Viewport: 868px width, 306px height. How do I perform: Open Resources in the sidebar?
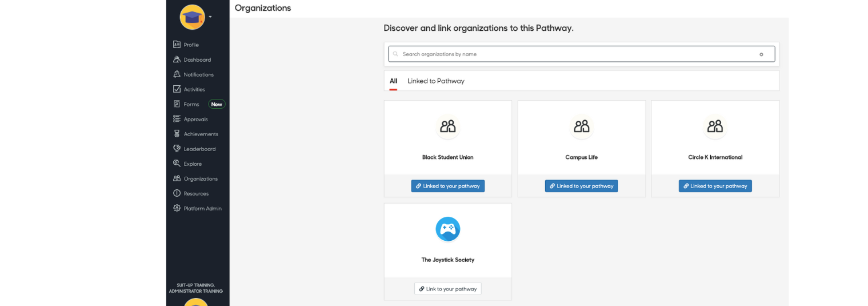pos(196,193)
